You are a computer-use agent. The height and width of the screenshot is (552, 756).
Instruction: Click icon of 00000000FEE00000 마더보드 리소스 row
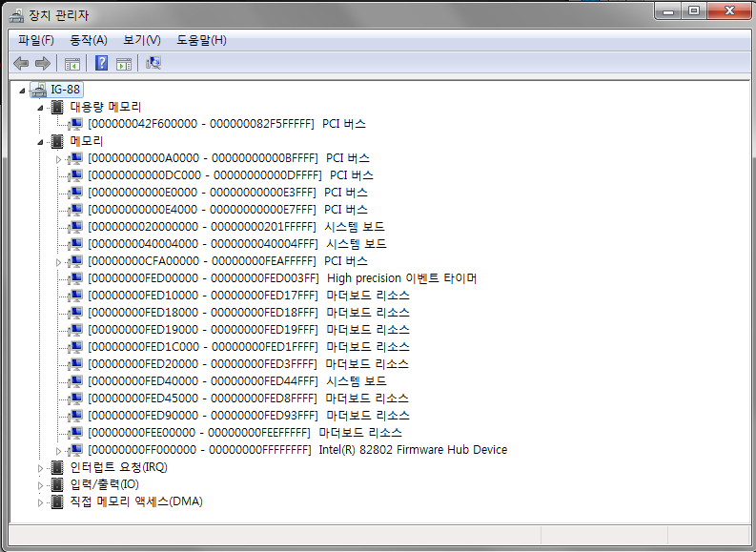(x=75, y=433)
